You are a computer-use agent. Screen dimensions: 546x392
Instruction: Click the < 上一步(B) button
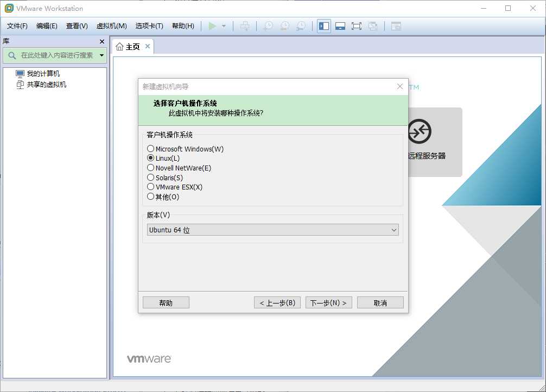pos(277,303)
